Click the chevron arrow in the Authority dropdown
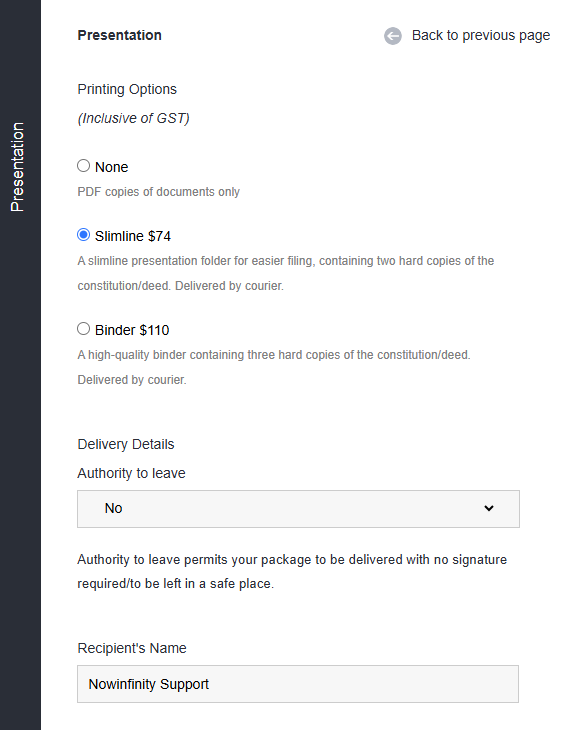This screenshot has width=570, height=730. tap(489, 508)
